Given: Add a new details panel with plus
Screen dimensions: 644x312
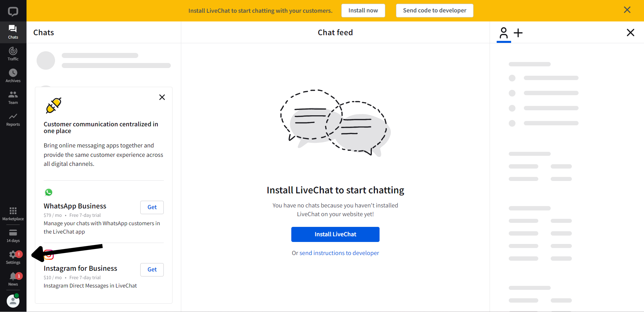Looking at the screenshot, I should point(518,33).
